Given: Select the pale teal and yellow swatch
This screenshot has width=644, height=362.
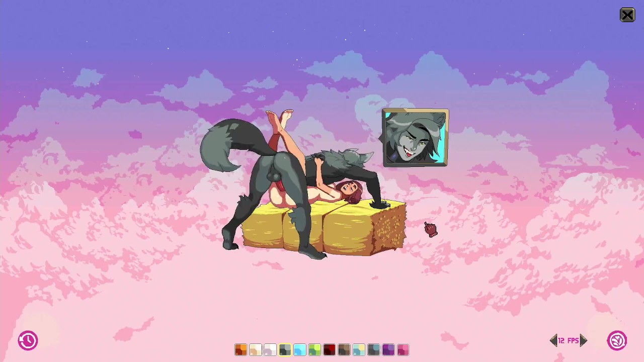Looking at the screenshot, I should point(359,349).
